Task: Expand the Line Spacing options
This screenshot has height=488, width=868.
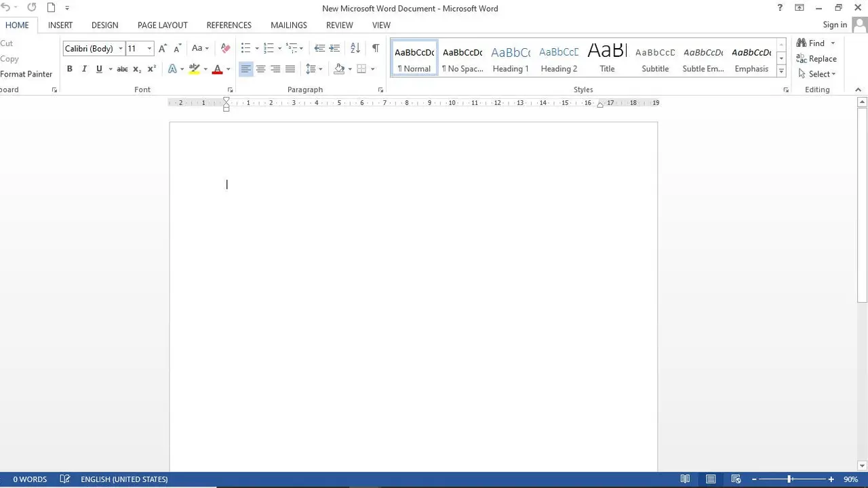Action: point(319,68)
